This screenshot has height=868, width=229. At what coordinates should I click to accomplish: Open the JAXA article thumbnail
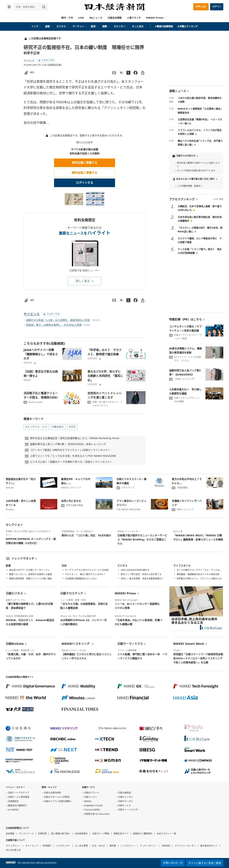pos(72,354)
